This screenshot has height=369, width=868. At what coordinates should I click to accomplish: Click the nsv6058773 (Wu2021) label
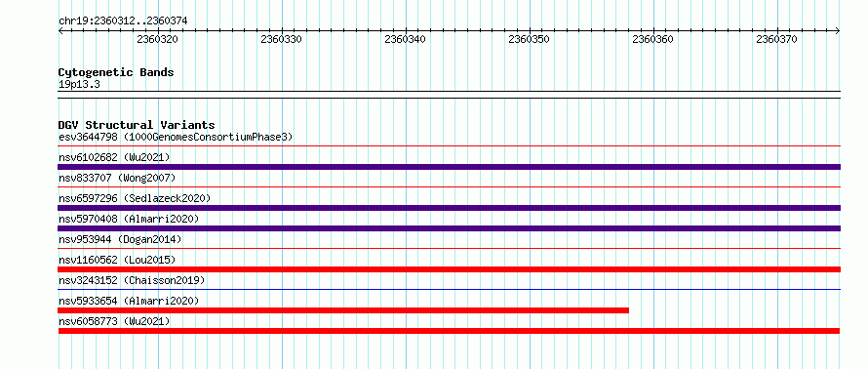114,321
